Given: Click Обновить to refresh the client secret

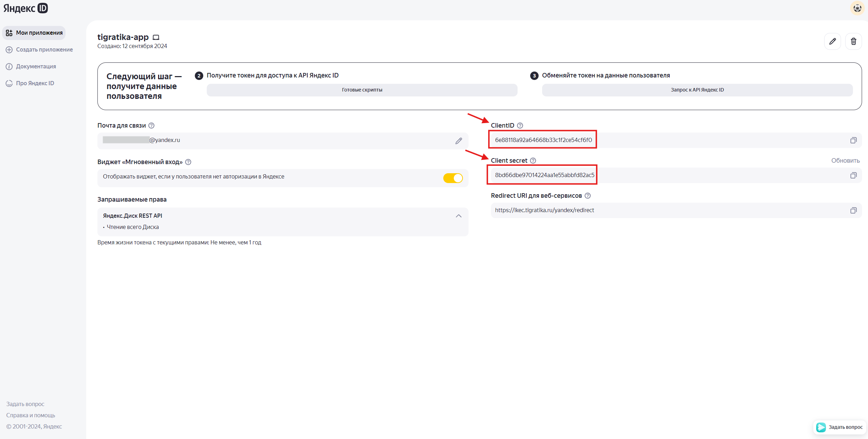Looking at the screenshot, I should 846,161.
